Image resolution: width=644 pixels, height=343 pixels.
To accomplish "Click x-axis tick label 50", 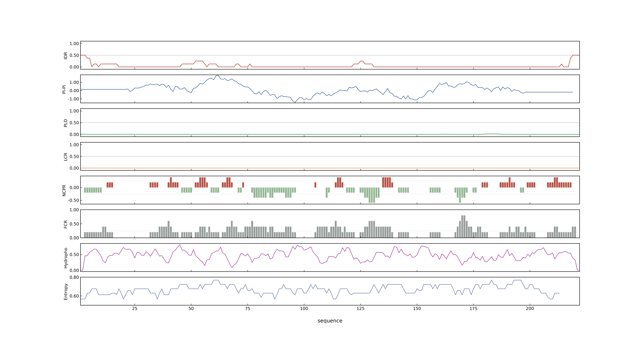I will tap(191, 309).
